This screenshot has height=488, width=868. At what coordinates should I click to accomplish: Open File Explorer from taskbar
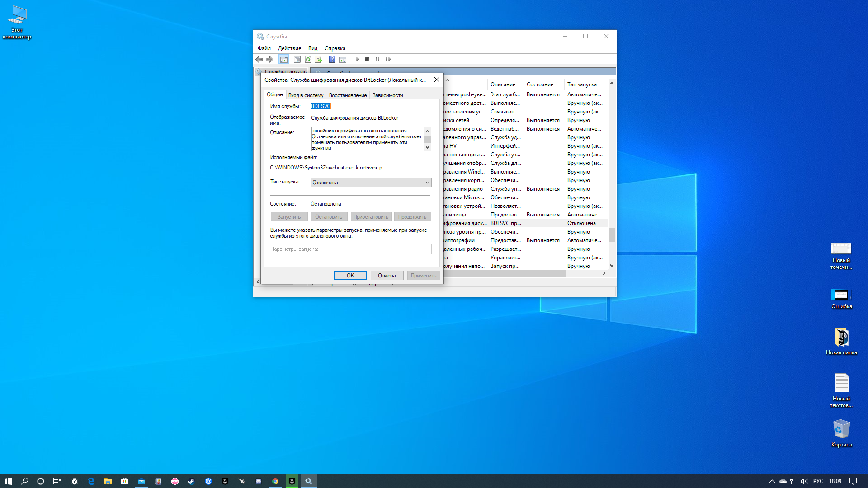[108, 481]
